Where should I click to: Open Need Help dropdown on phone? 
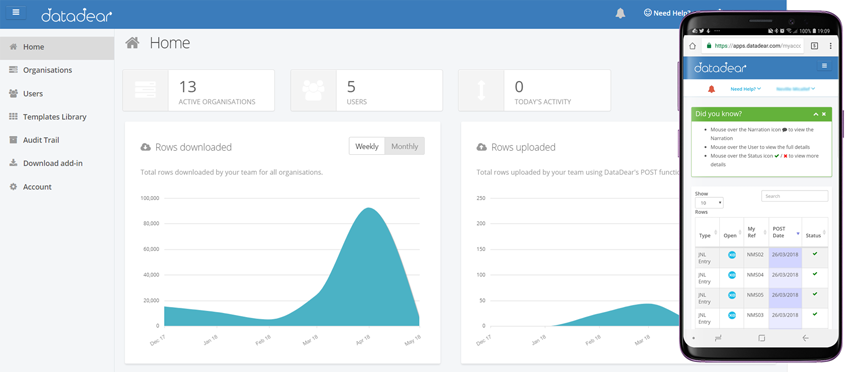pos(746,89)
